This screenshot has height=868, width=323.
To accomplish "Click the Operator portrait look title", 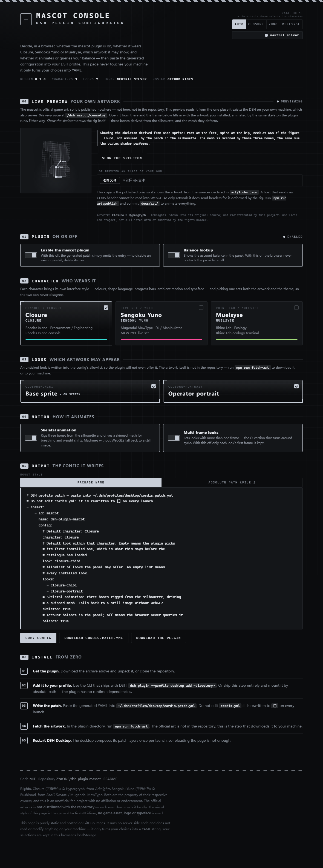I will 194,394.
